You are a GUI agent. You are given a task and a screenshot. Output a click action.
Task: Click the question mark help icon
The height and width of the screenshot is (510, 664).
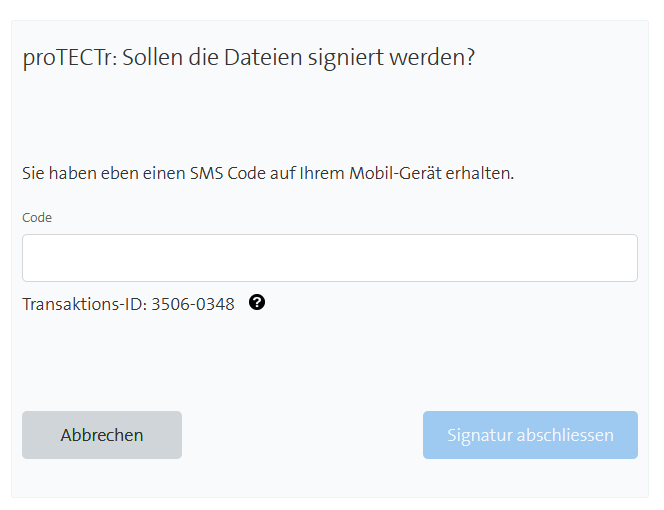[x=257, y=303]
